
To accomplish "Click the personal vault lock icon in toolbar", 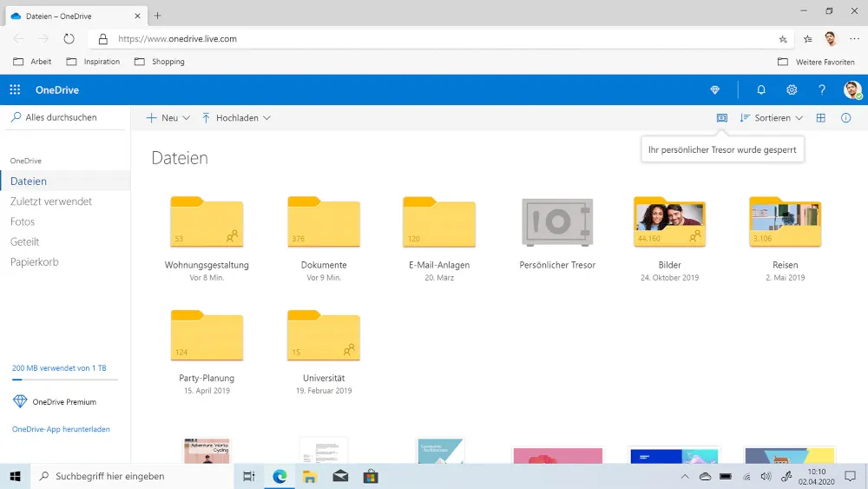I will [721, 118].
